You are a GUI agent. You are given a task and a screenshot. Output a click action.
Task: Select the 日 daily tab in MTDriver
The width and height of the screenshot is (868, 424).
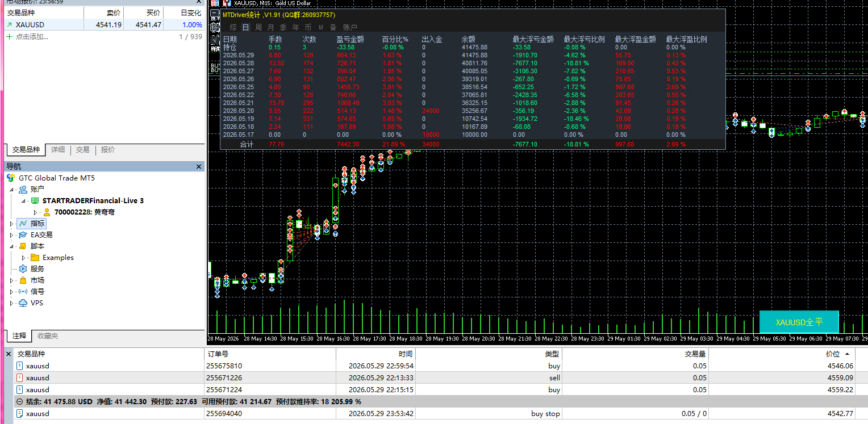tap(245, 27)
